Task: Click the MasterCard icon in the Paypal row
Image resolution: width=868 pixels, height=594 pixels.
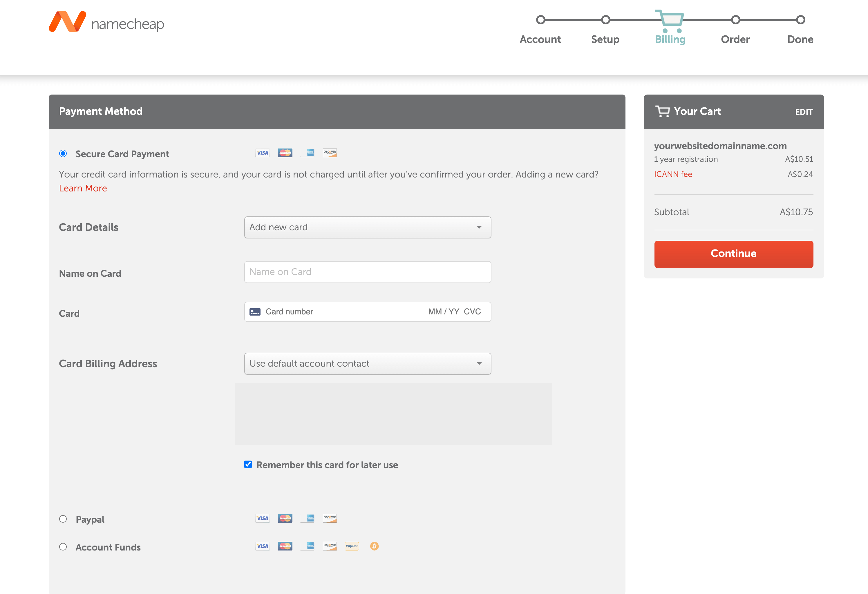Action: point(285,518)
